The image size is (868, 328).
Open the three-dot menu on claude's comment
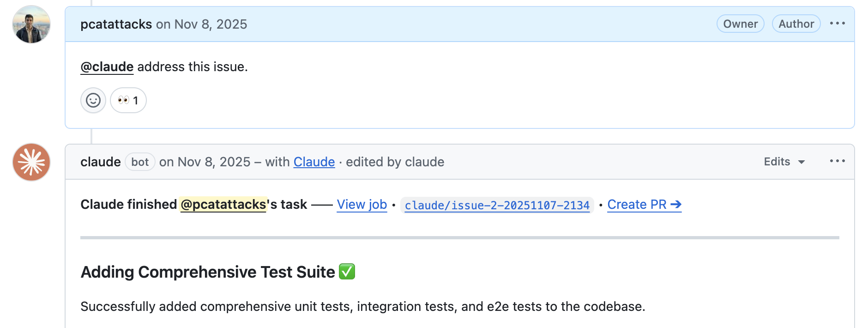837,161
